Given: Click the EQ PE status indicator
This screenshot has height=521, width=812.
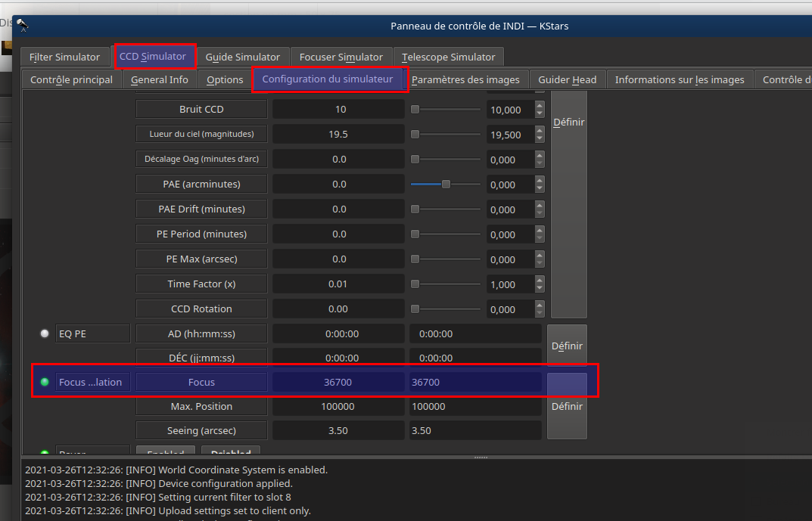Looking at the screenshot, I should (45, 333).
